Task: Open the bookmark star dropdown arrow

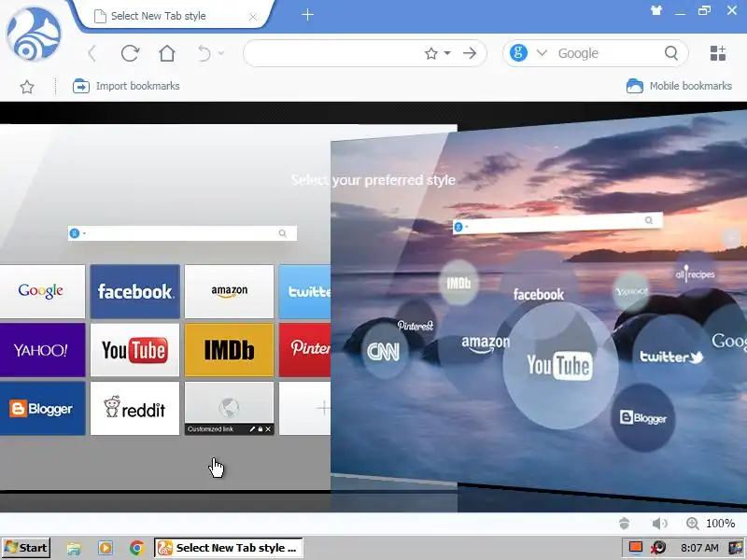Action: click(447, 53)
